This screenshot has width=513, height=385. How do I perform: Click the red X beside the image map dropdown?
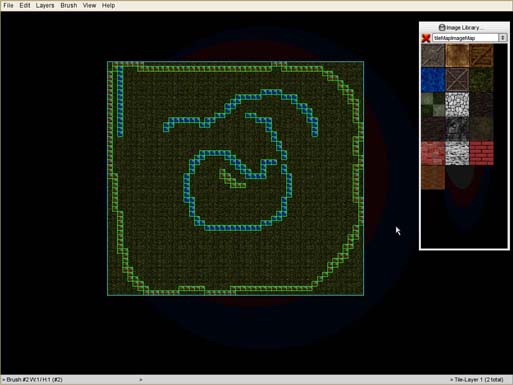tap(426, 38)
